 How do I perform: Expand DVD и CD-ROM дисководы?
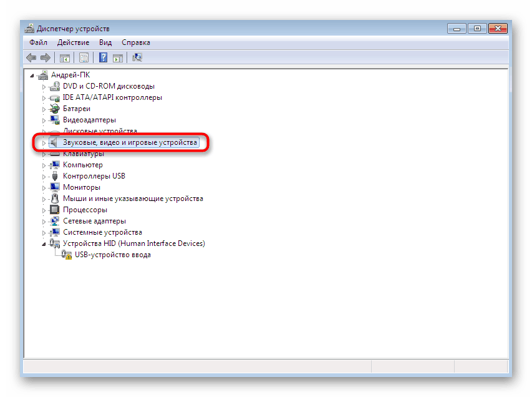(44, 87)
